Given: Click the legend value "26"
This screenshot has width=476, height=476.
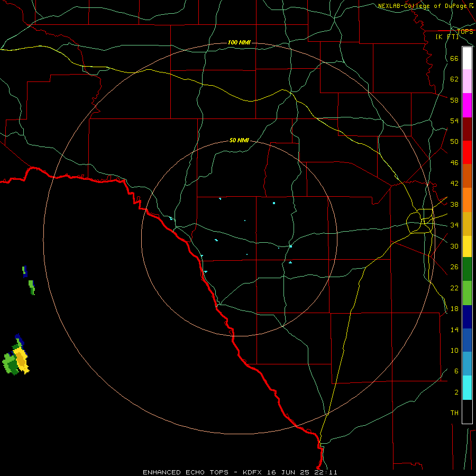Looking at the screenshot, I should pyautogui.click(x=454, y=267).
